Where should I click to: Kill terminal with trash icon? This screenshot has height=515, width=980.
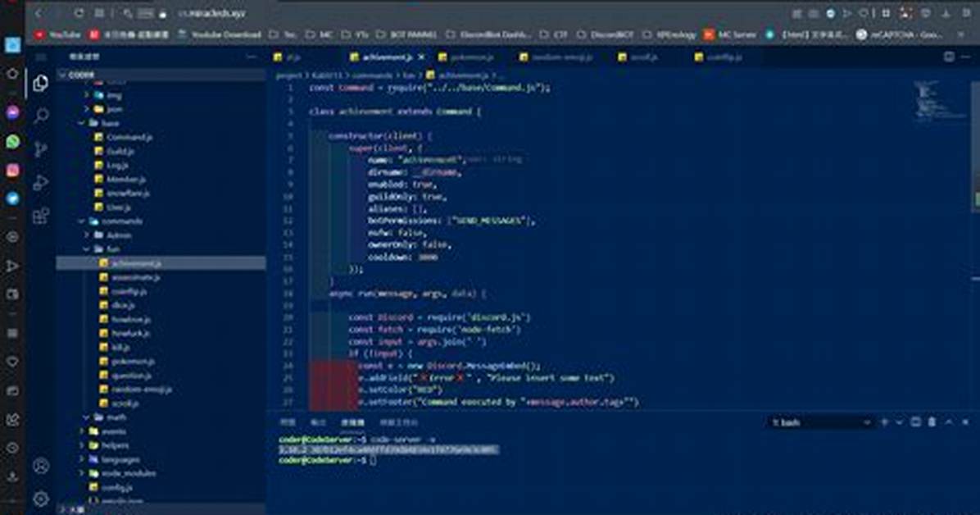tap(932, 422)
